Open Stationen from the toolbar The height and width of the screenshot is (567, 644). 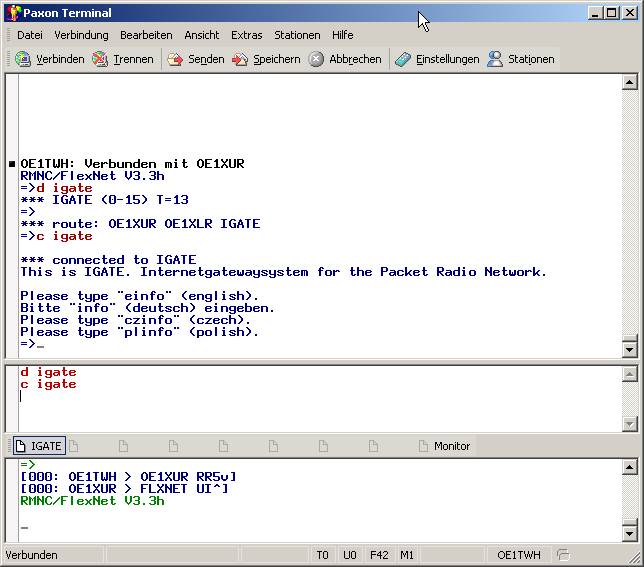[x=521, y=60]
